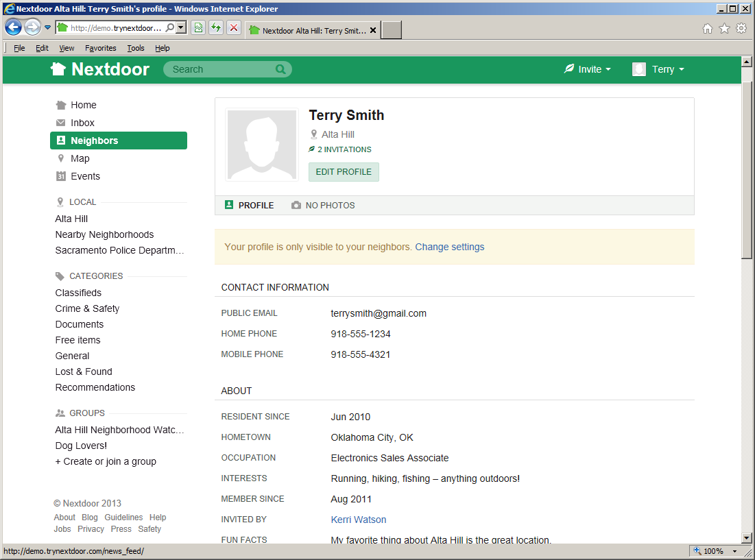Click the browser back arrow button
Viewport: 755px width, 560px height.
(13, 27)
